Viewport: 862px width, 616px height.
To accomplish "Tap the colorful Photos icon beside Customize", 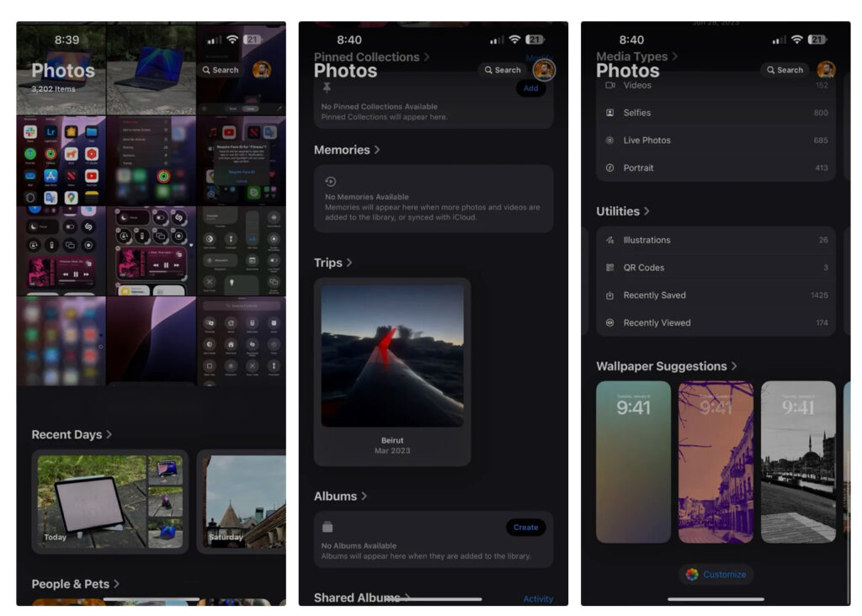I will (x=692, y=574).
